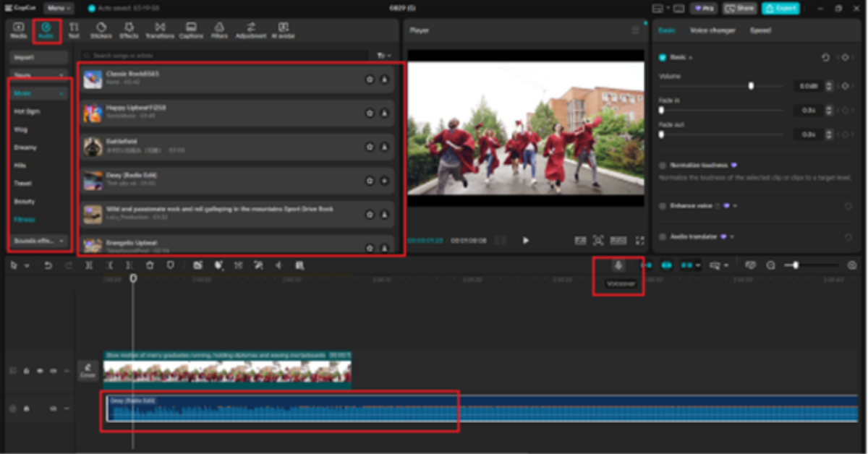Viewport: 868px width, 454px height.
Task: Open the layout dropdown in title bar
Action: tap(661, 8)
